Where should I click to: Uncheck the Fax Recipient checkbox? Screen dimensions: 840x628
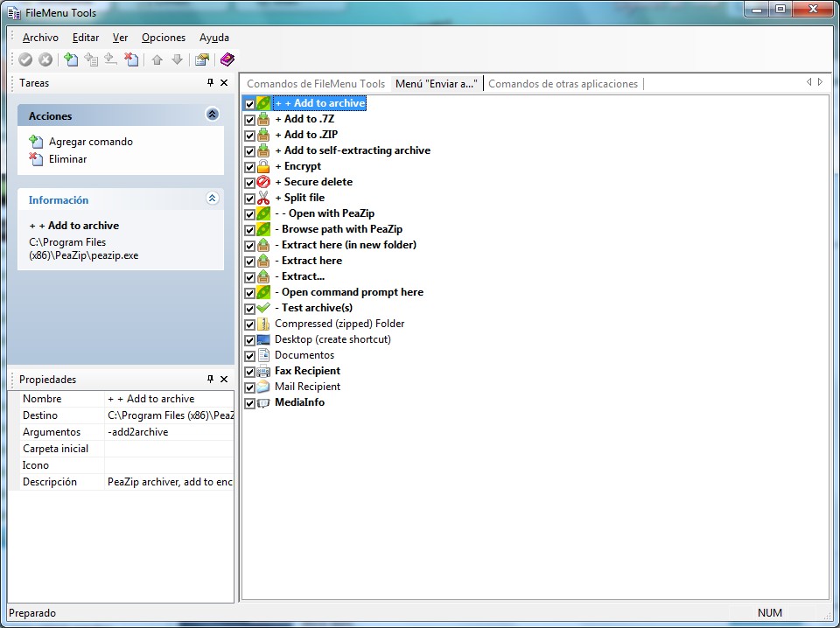coord(249,372)
